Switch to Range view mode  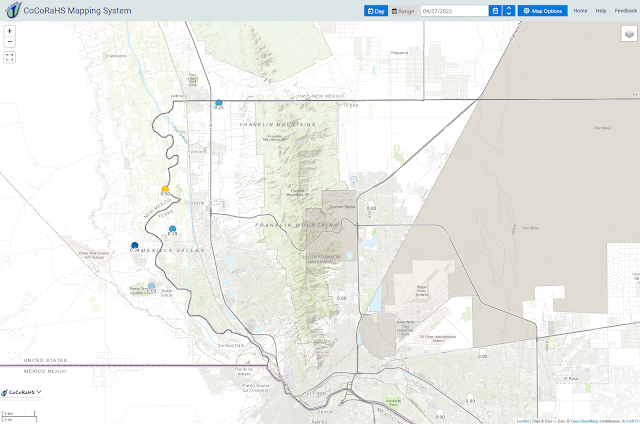tap(403, 11)
